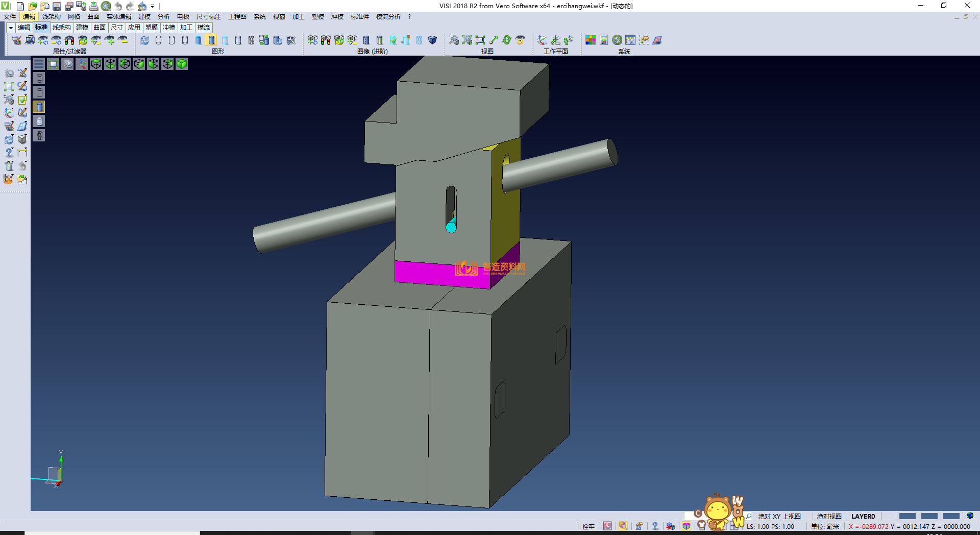Click the 1:1 zoom view icon
The image size is (980, 535).
tap(480, 40)
